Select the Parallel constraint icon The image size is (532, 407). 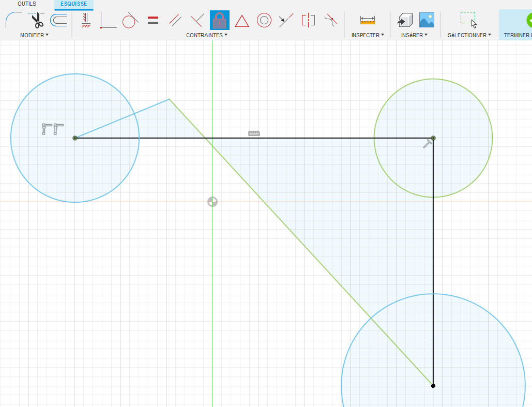point(175,20)
